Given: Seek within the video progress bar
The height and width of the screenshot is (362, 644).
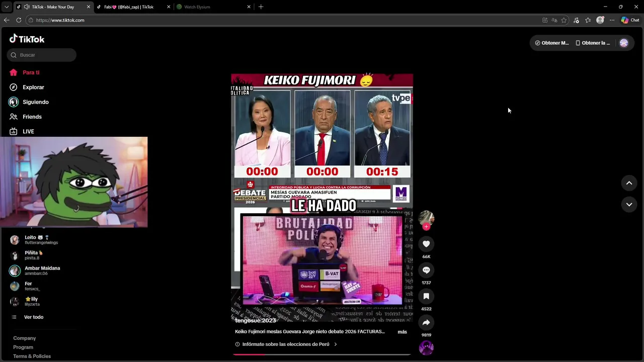Looking at the screenshot, I should (x=322, y=354).
